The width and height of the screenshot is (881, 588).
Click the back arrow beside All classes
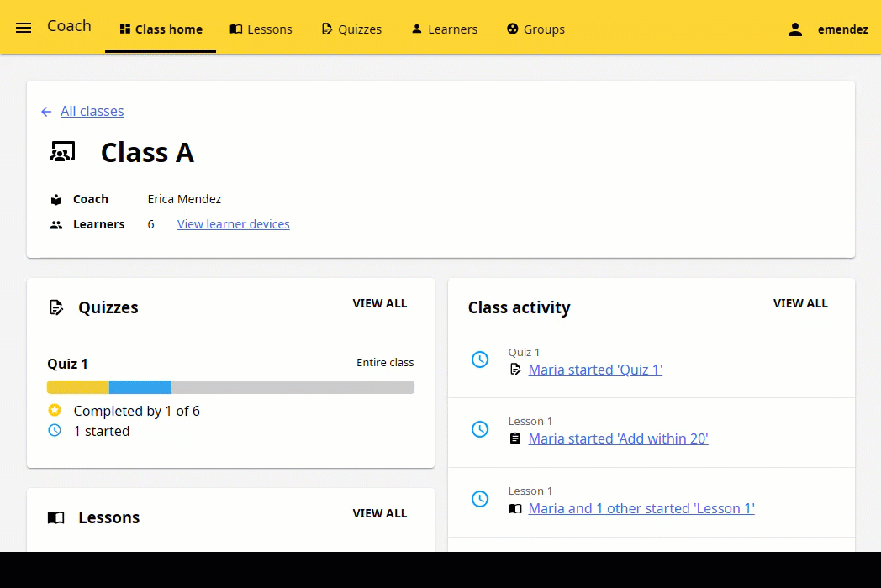46,112
